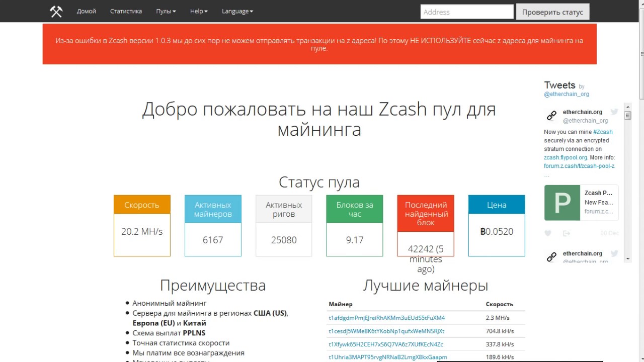
Task: Open miner address starting t1Uhria3MAPT95
Action: click(x=388, y=357)
